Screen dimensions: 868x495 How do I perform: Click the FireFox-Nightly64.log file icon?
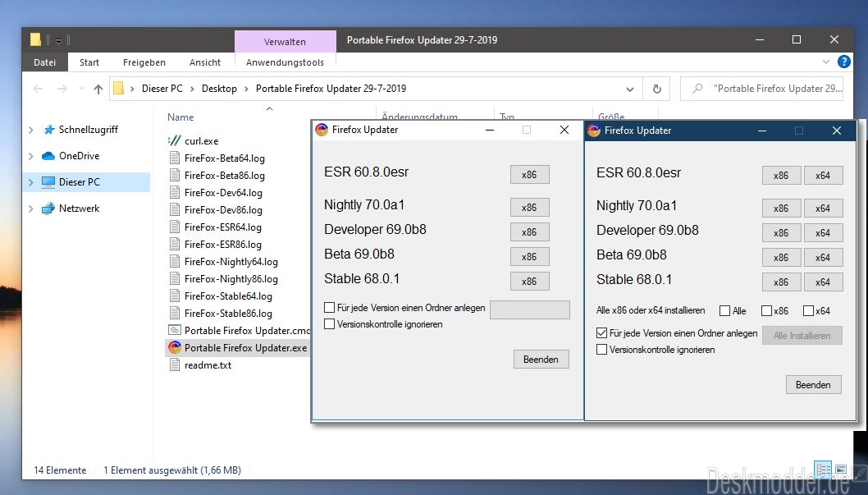175,261
